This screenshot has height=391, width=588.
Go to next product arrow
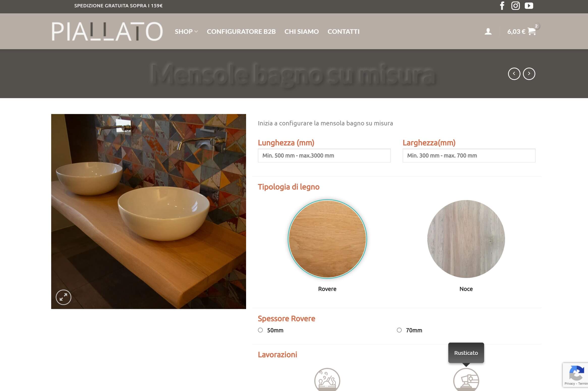(529, 74)
